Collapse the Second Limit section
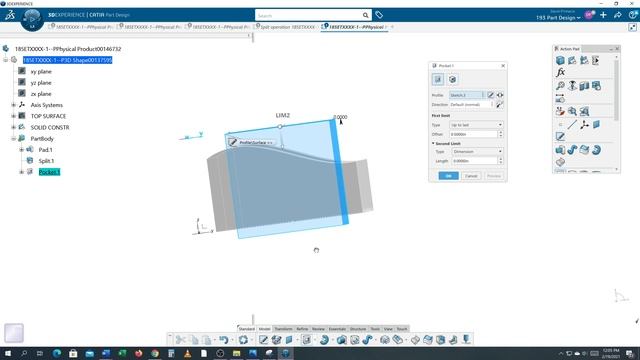The height and width of the screenshot is (360, 640). [x=433, y=144]
